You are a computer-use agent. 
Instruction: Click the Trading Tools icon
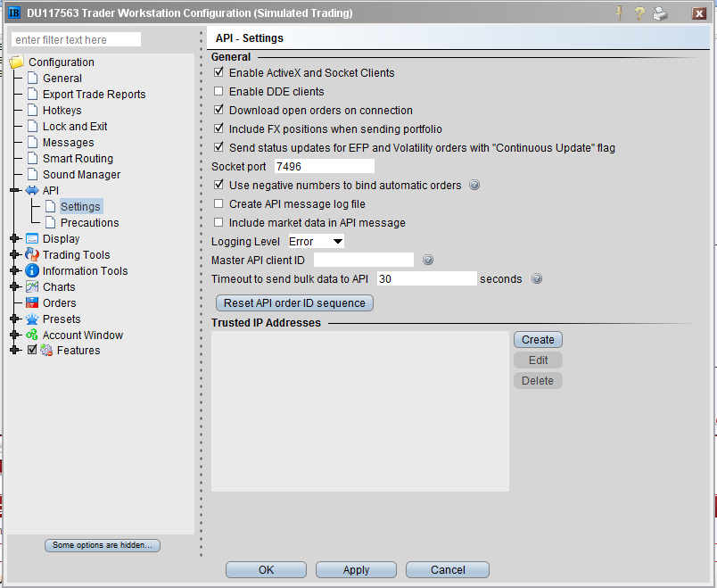click(x=32, y=254)
